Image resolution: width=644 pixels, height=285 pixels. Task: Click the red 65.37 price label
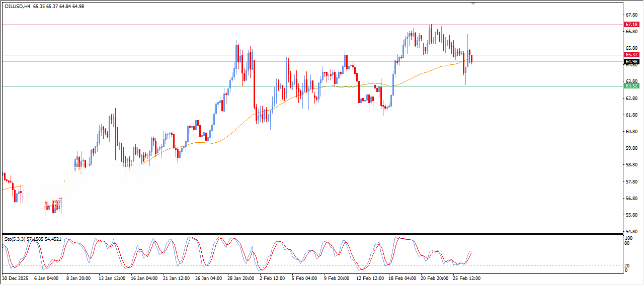tap(631, 54)
